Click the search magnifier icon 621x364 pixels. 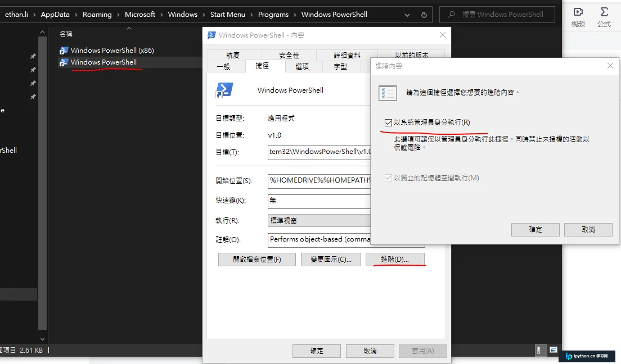coord(451,15)
